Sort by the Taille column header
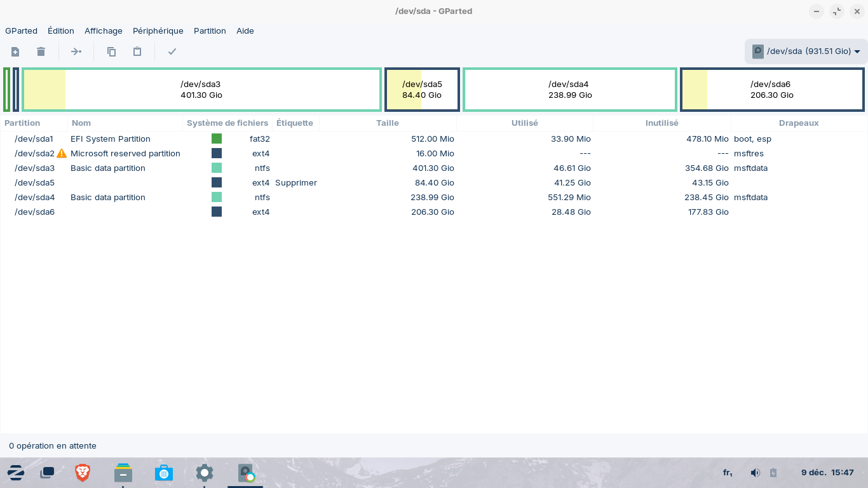This screenshot has height=488, width=868. (x=387, y=123)
